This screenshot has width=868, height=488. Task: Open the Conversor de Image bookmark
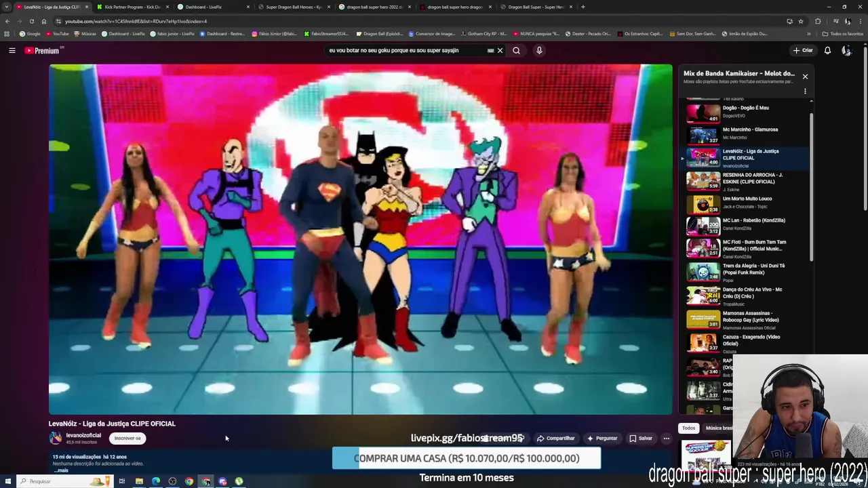(431, 33)
